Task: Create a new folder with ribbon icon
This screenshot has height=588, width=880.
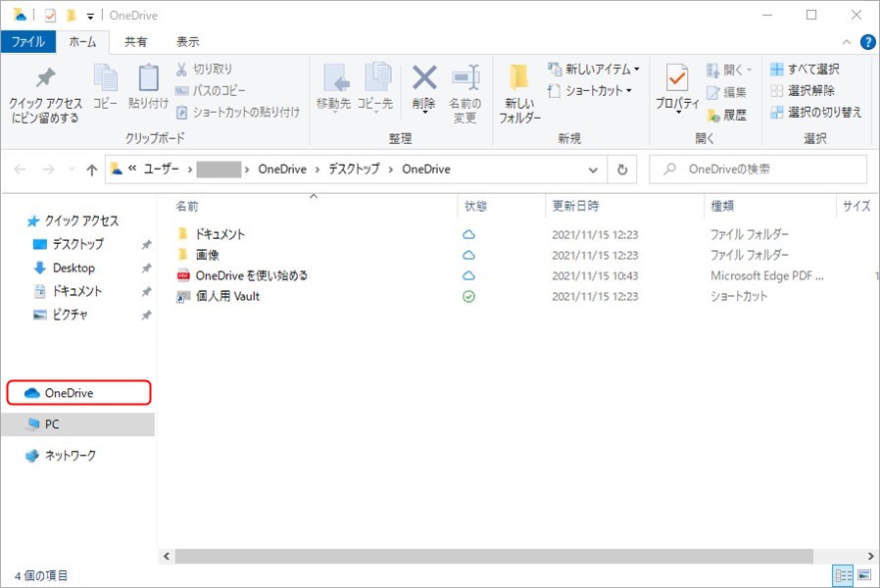Action: tap(519, 80)
